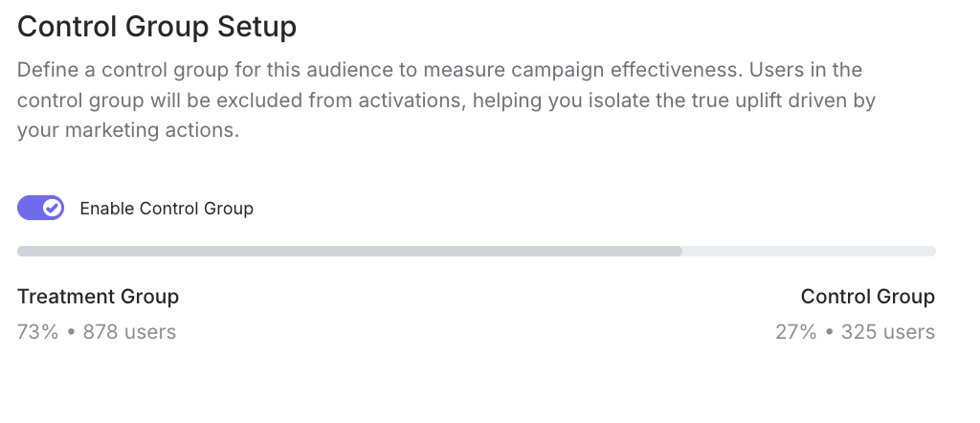Click the Control Group Setup heading
The image size is (980, 423).
[x=157, y=27]
